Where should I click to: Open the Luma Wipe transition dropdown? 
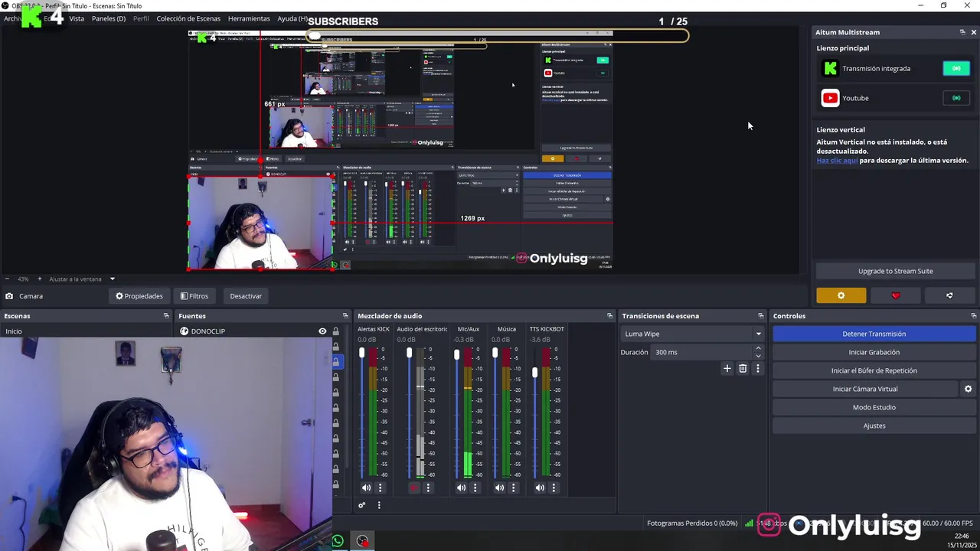[693, 334]
